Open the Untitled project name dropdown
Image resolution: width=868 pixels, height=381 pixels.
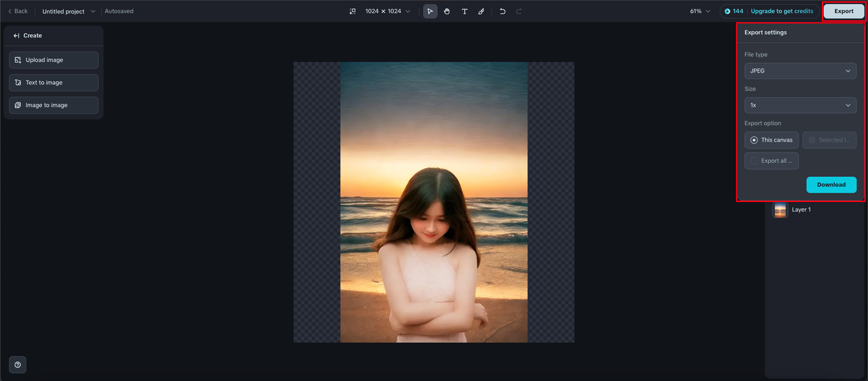click(x=68, y=12)
